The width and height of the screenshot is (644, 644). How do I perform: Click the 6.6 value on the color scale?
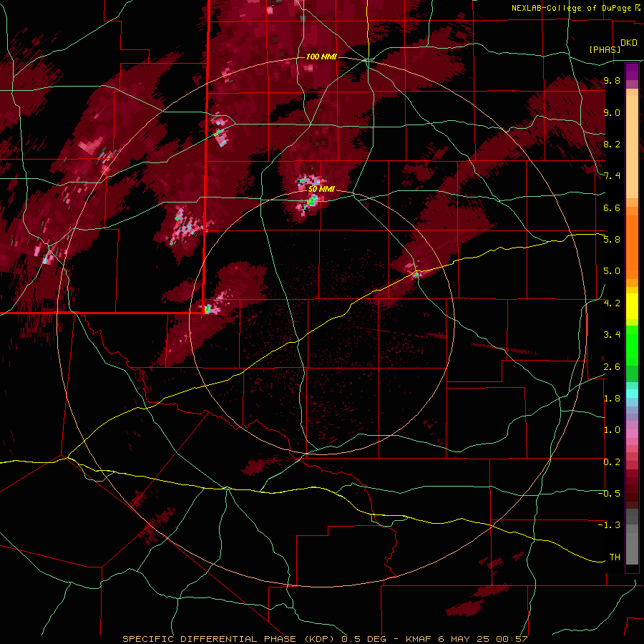click(x=612, y=208)
